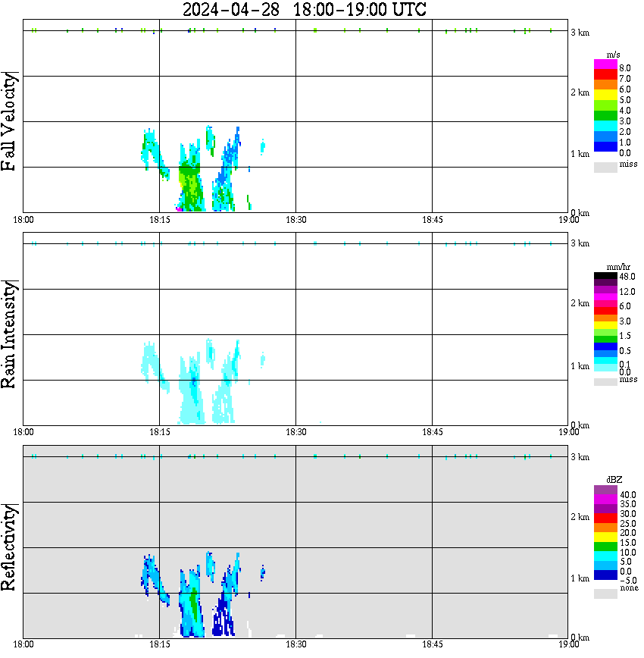
Task: Click '18:15' under the Rain Intensity panel
Action: 159,432
